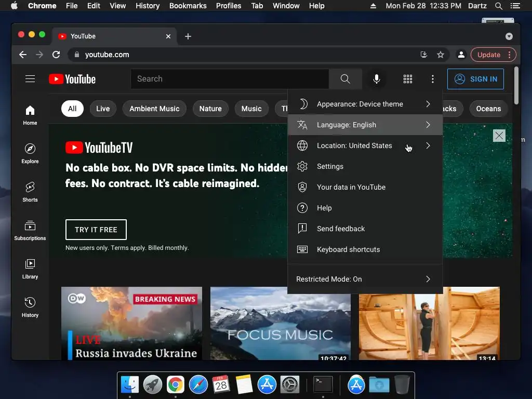Go back in Chrome
The height and width of the screenshot is (399, 532).
23,55
